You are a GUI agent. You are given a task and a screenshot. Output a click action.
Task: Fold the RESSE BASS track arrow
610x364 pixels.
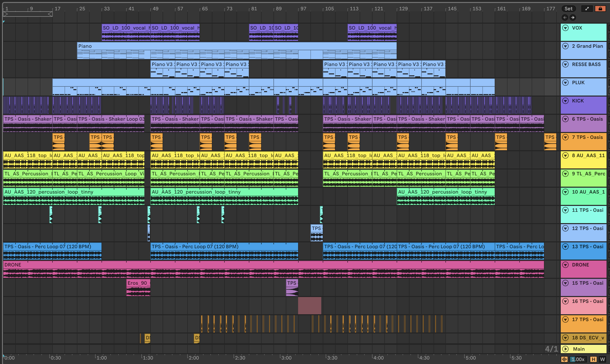click(x=565, y=64)
